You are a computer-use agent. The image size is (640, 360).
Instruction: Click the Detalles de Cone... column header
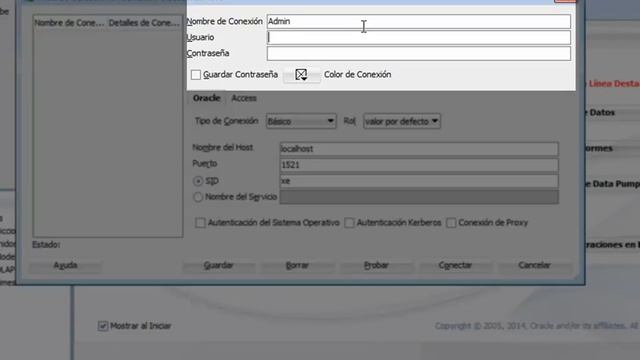tap(144, 23)
